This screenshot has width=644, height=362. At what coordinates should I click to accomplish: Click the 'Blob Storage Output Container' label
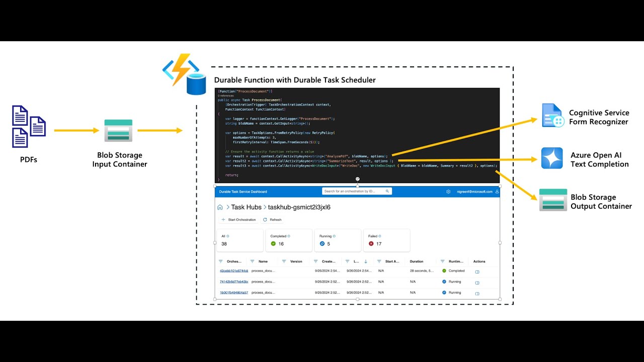pyautogui.click(x=601, y=202)
